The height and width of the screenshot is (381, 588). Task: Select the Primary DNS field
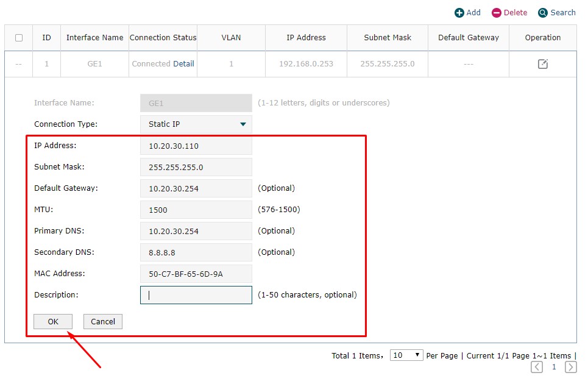pyautogui.click(x=196, y=231)
